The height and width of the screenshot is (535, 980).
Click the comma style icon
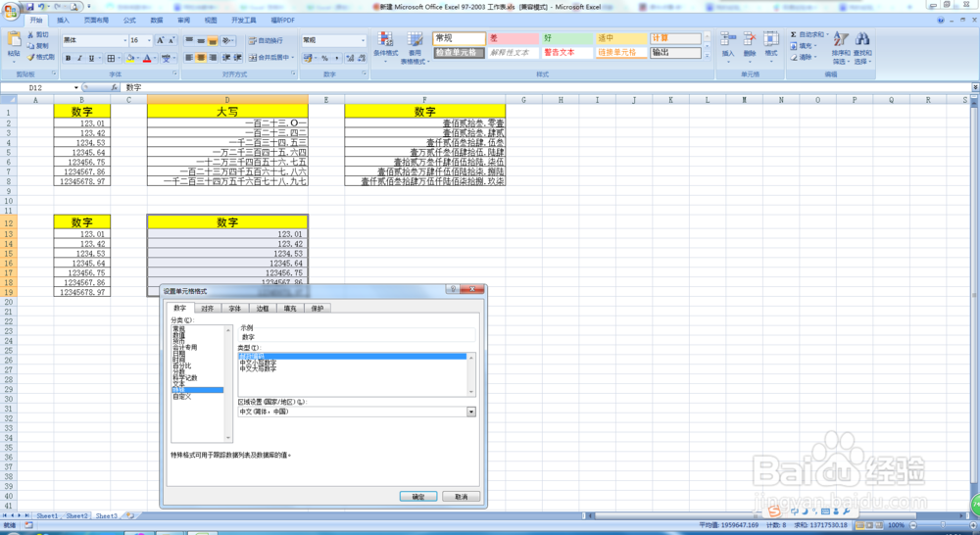(337, 58)
